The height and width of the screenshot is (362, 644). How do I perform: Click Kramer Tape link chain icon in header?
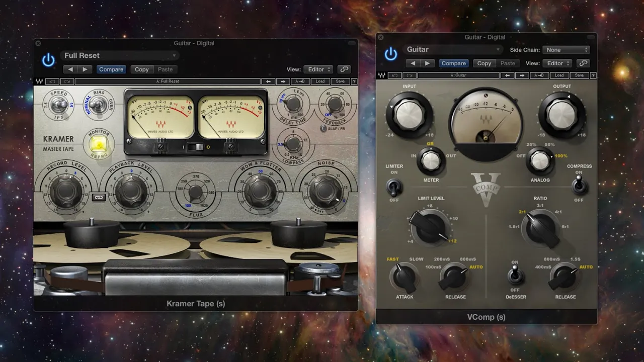[x=344, y=69]
